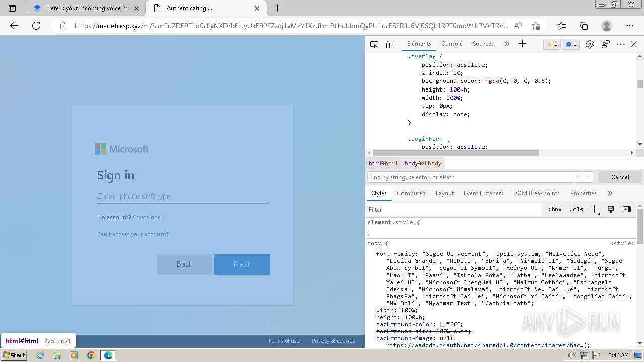644x362 pixels.
Task: Show more DevTools tabs chevron
Action: pos(507,44)
